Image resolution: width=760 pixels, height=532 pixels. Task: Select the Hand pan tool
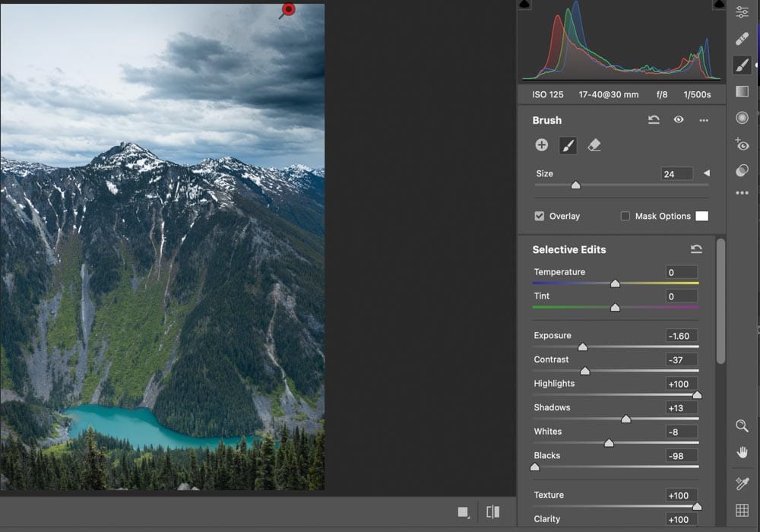(x=743, y=453)
